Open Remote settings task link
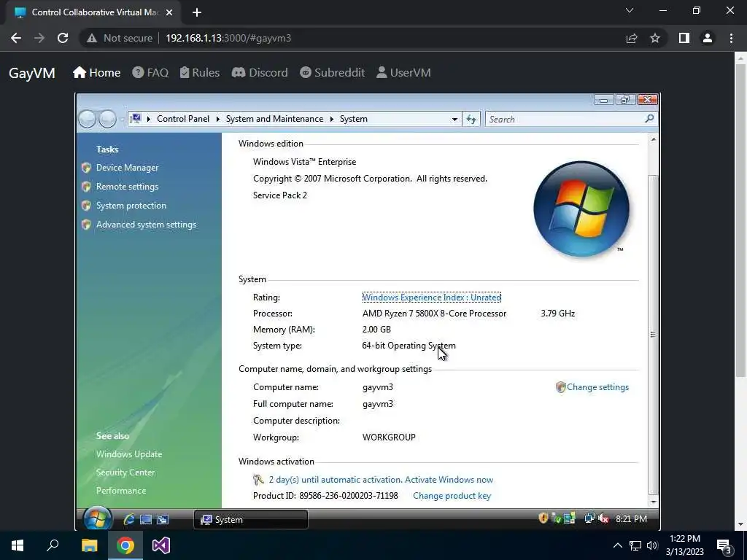747x560 pixels. (127, 187)
